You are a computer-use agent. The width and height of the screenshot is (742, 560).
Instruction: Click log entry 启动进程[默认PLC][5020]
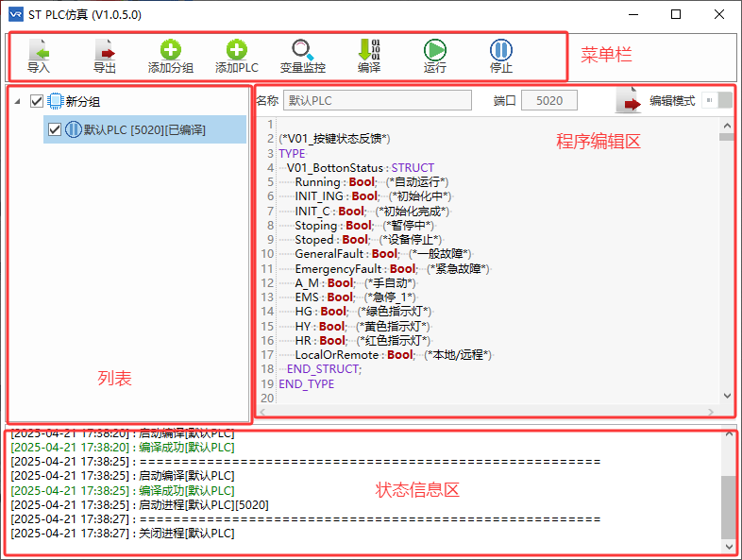(140, 505)
